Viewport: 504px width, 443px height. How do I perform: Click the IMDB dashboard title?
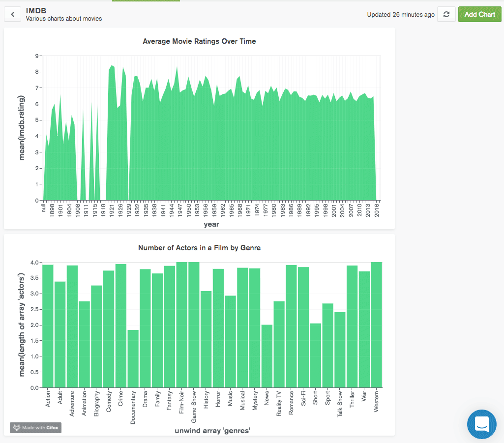(x=36, y=10)
